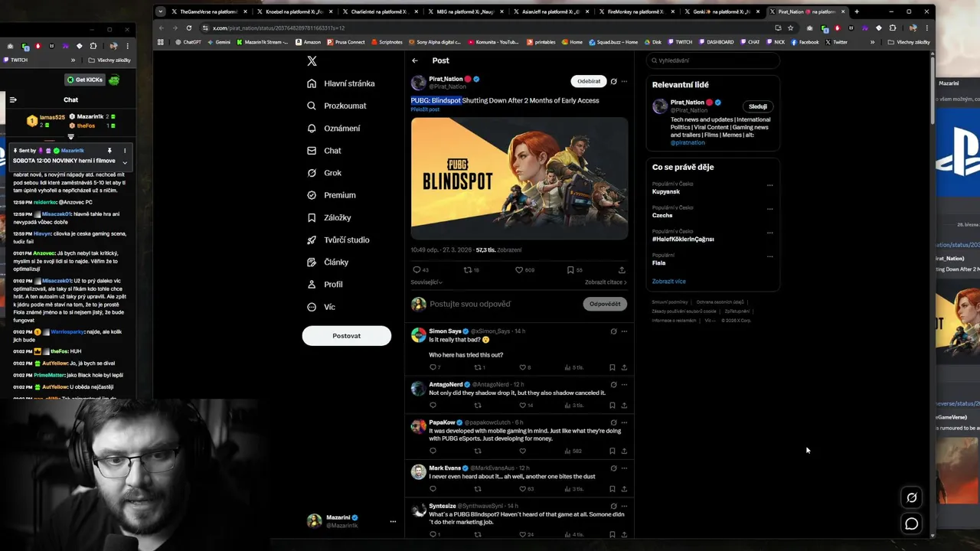Open the Grok floating button
This screenshot has width=980, height=551.
pos(911,497)
